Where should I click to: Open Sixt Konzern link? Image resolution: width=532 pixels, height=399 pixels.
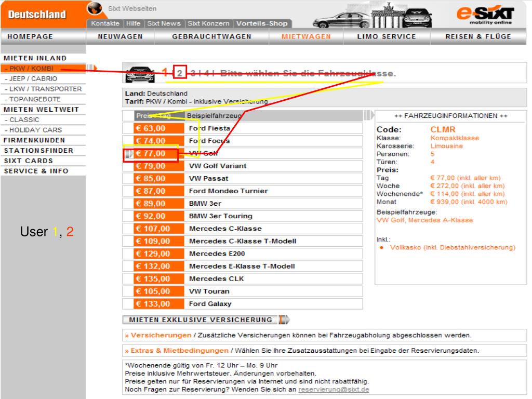click(x=208, y=23)
